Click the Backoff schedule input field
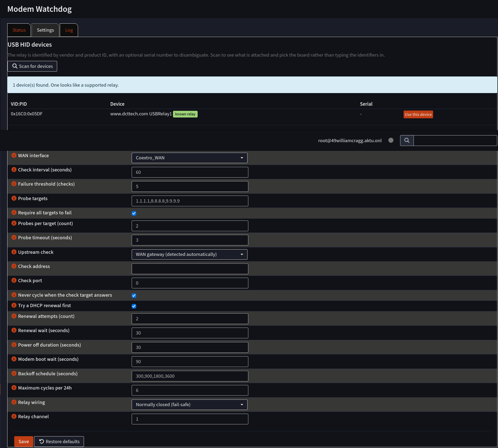 (190, 376)
